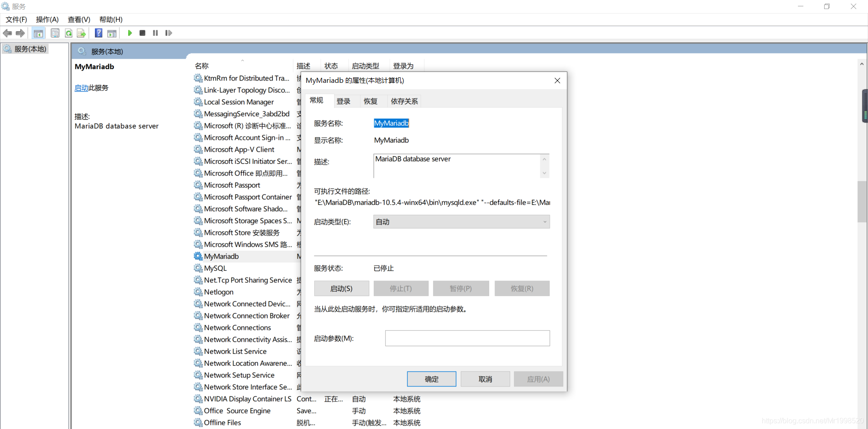Screen dimensions: 868x429
Task: Open the Properties toolbar icon
Action: click(x=55, y=33)
